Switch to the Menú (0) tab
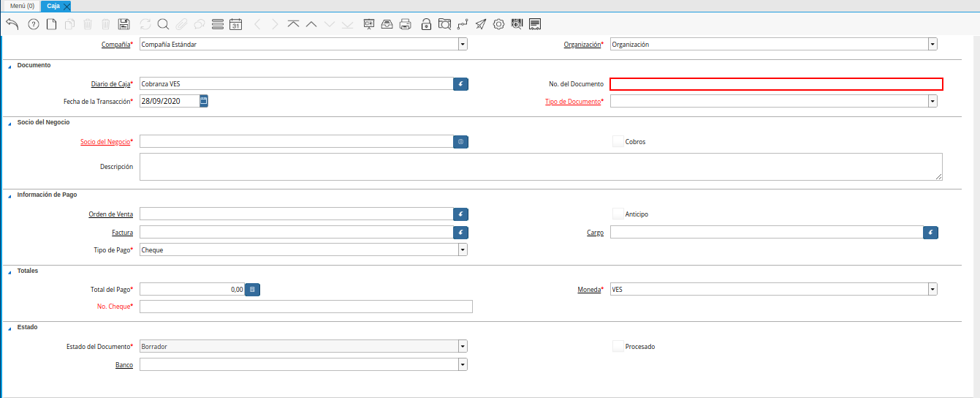 click(x=22, y=6)
